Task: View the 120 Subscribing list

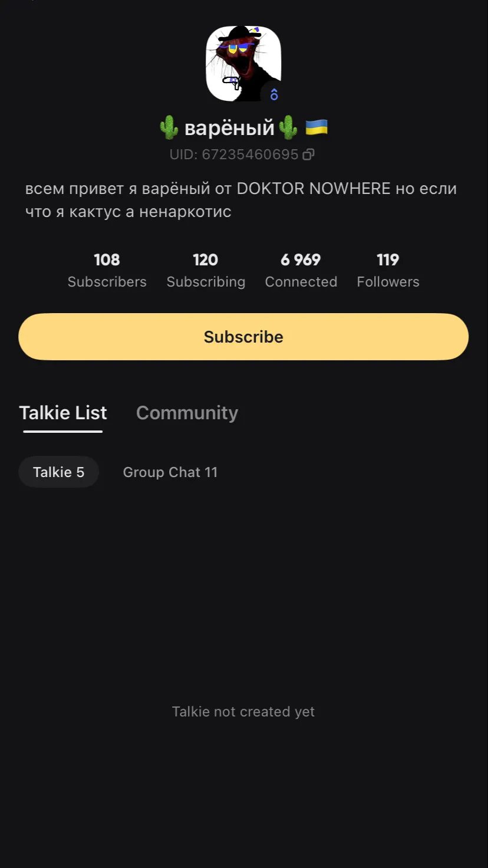Action: (x=206, y=270)
